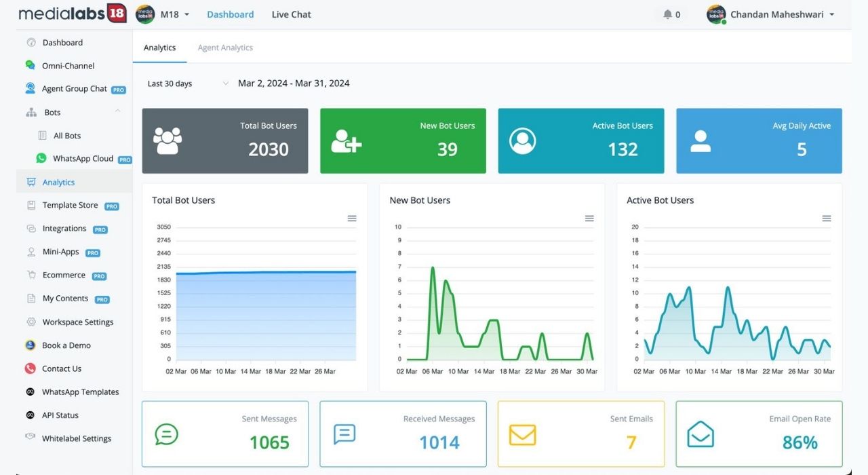
Task: Select the Agent Group Chat icon
Action: 31,88
